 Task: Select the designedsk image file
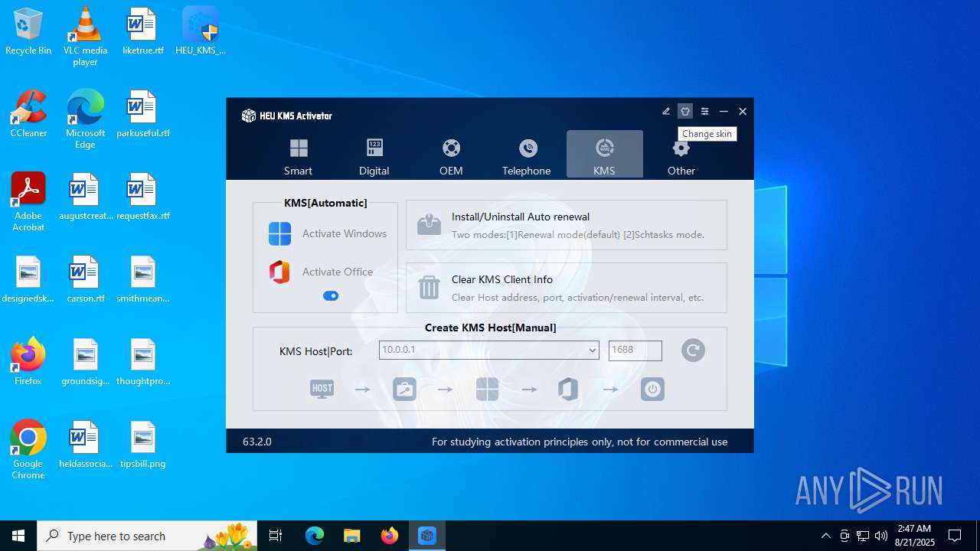point(28,280)
